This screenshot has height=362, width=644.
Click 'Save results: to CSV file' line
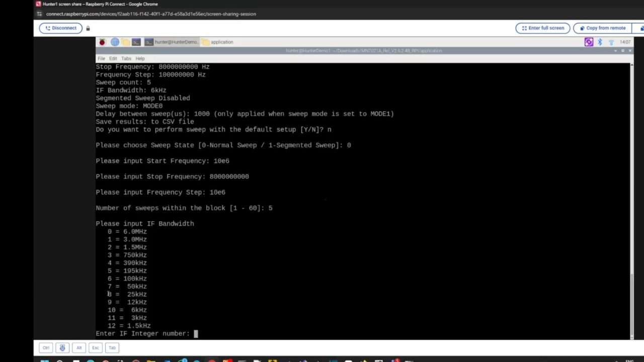[x=145, y=122]
